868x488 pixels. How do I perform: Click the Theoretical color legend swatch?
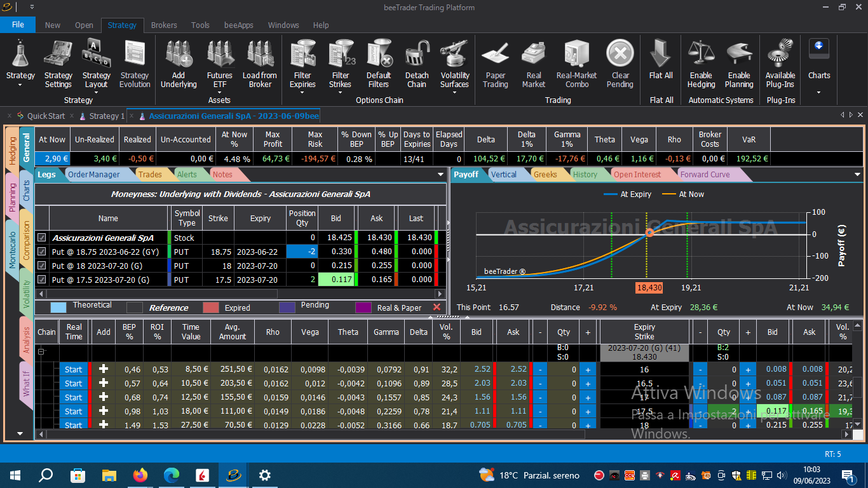(x=58, y=308)
